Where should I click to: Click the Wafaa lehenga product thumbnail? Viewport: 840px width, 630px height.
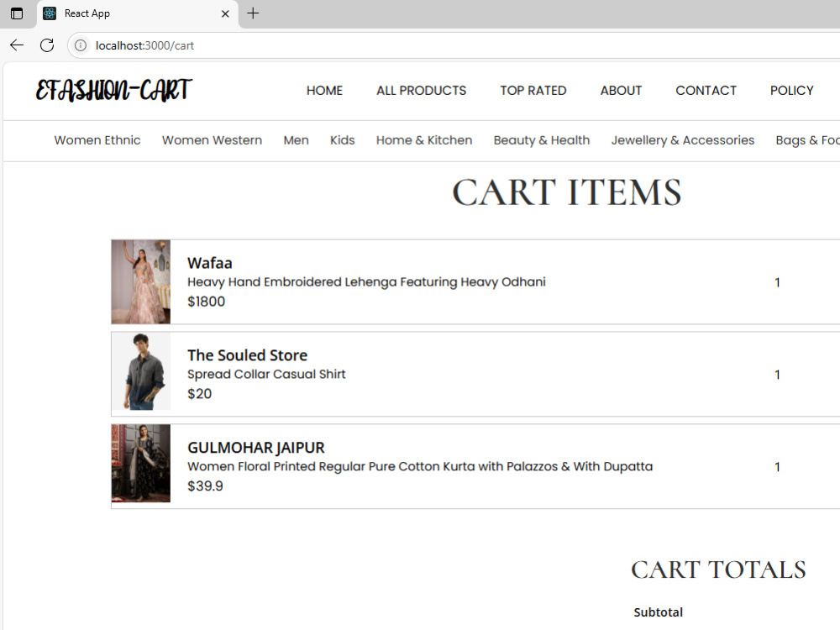click(x=141, y=281)
